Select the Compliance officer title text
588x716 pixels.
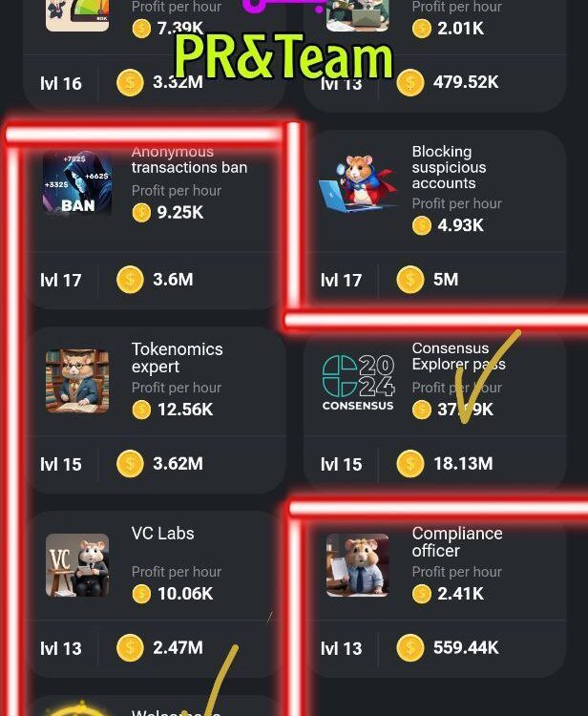click(457, 542)
